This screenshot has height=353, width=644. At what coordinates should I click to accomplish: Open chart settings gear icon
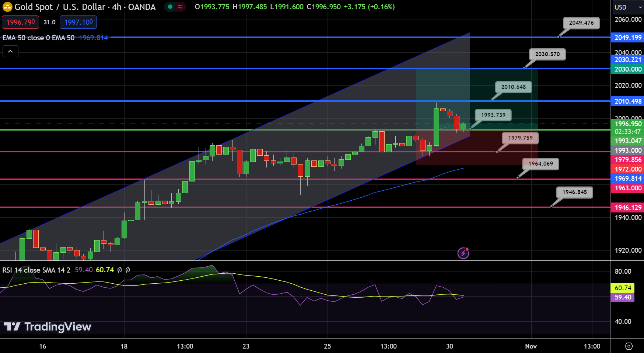tap(629, 346)
